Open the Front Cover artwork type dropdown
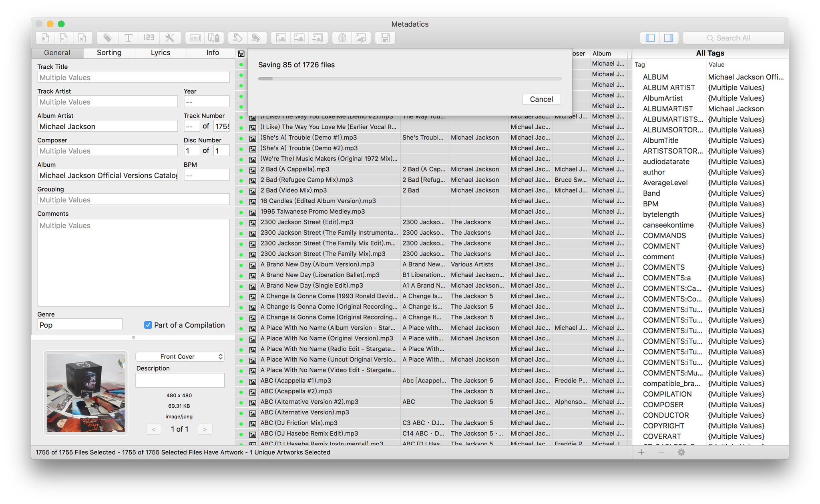This screenshot has width=820, height=504. 180,357
